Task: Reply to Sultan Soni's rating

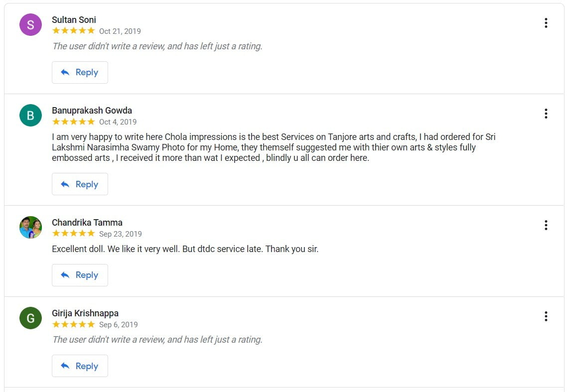Action: tap(80, 73)
